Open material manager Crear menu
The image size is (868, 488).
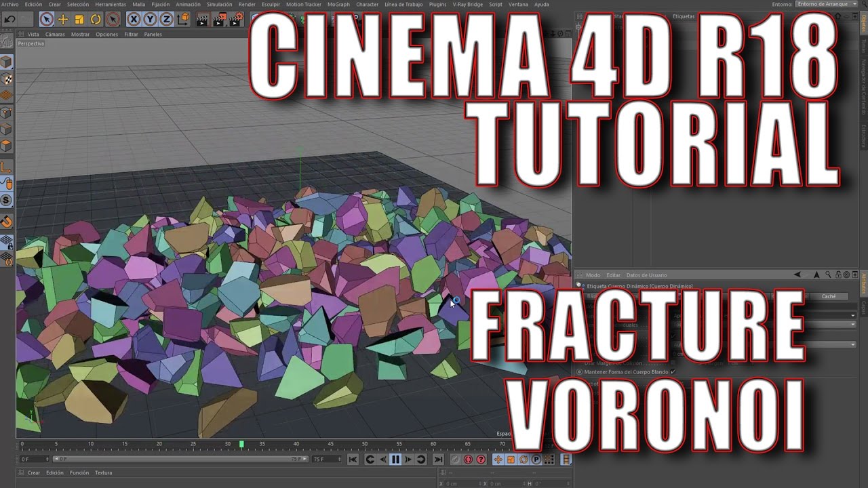(x=34, y=473)
